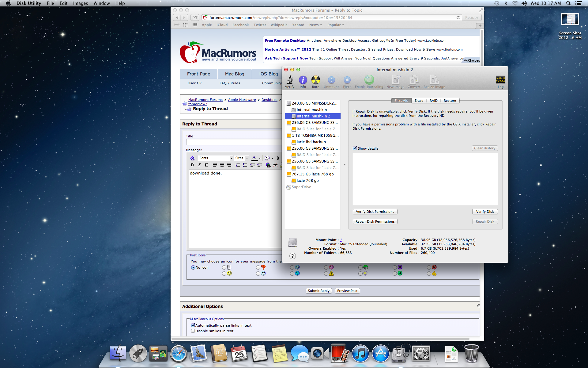
Task: Click the Verify microscope icon in Disk Utility toolbar
Action: [289, 80]
